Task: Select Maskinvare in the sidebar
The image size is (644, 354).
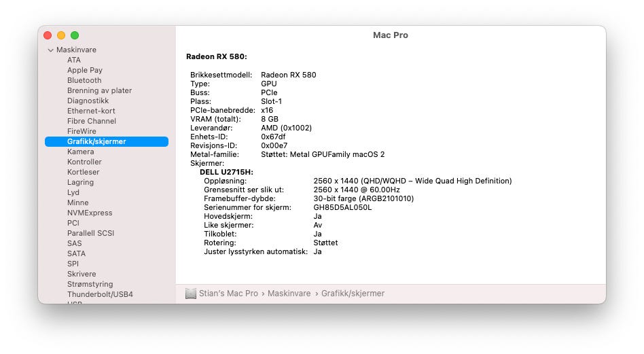Action: (x=76, y=50)
